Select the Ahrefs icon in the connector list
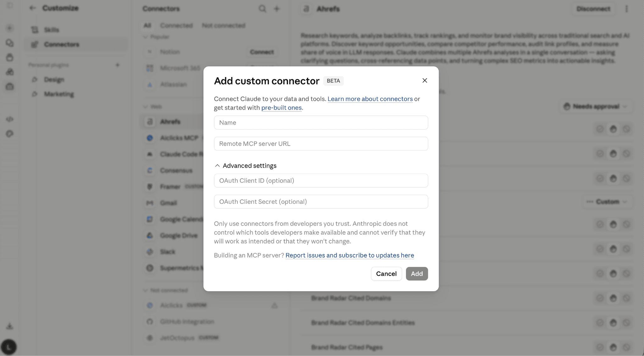The width and height of the screenshot is (644, 356). tap(150, 122)
